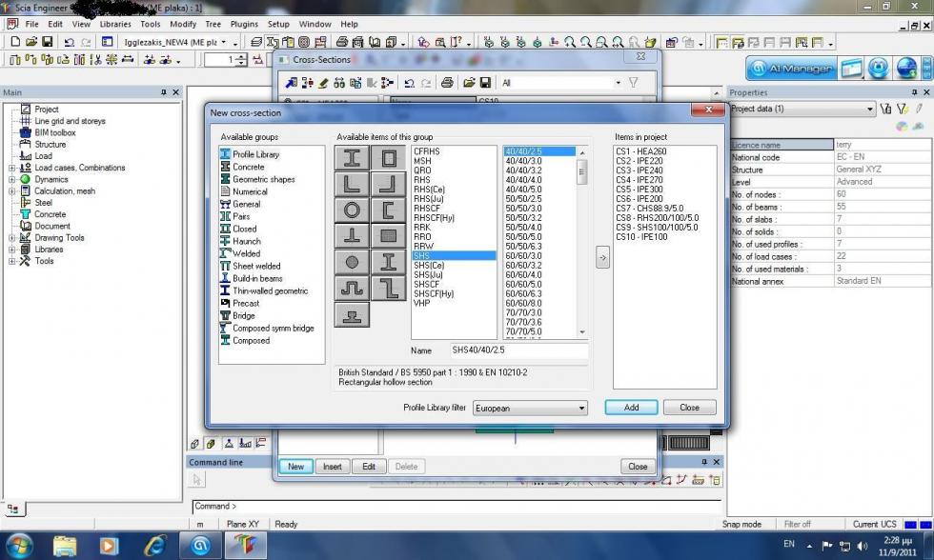Click Structure in Main tree
The height and width of the screenshot is (560, 934).
50,145
